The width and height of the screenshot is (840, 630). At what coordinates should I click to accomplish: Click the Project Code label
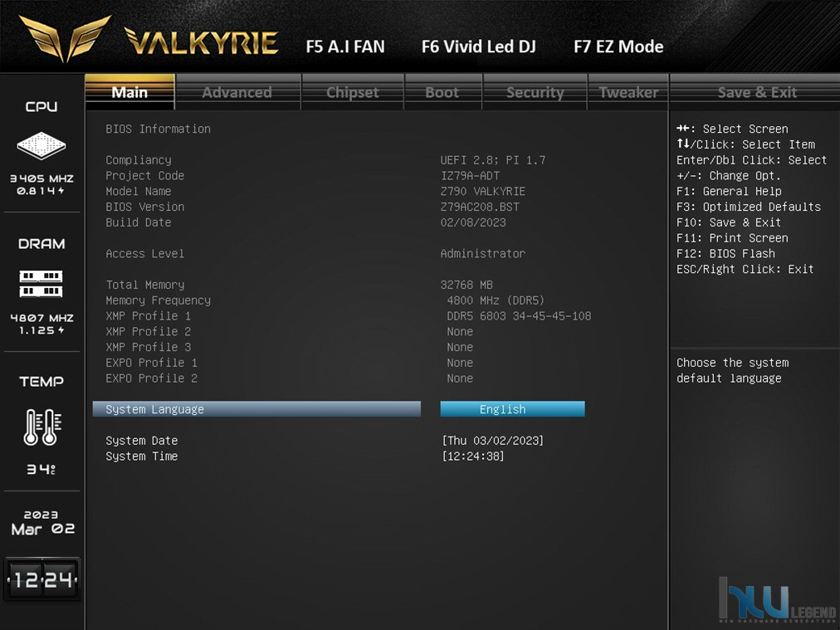(145, 175)
